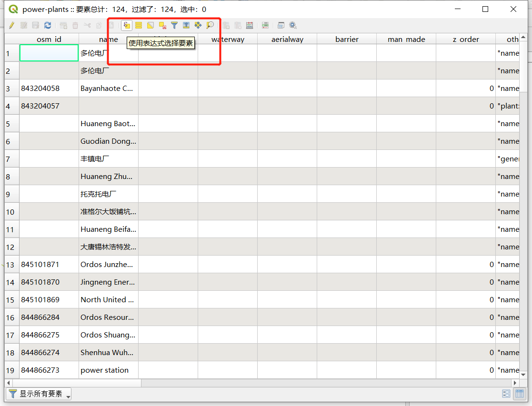Toggle multi-edit mode

coord(23,25)
